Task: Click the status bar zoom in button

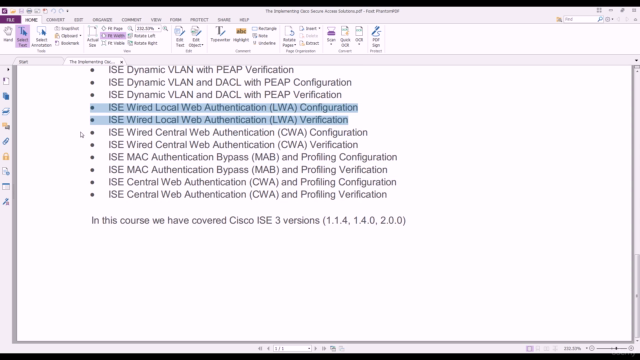Action: 631,349
